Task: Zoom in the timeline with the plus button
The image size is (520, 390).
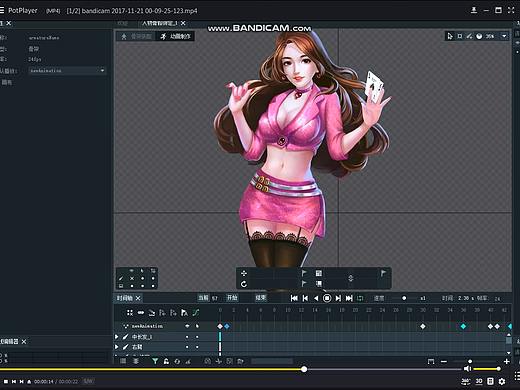Action: pyautogui.click(x=506, y=361)
